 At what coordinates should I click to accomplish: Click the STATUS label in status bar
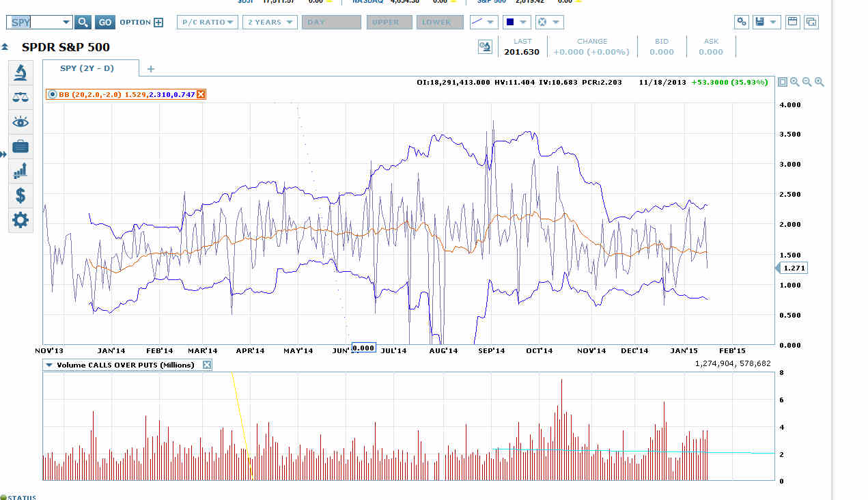[x=22, y=497]
